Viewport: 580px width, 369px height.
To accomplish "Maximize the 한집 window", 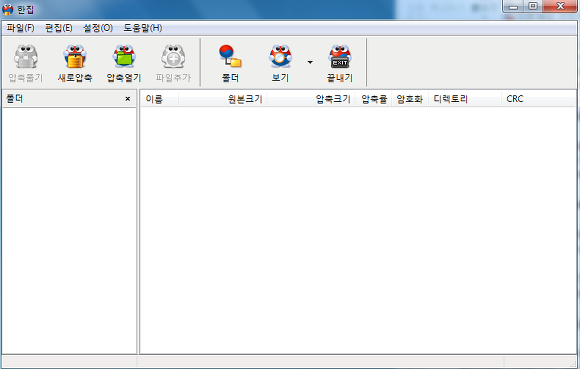I will coord(533,6).
